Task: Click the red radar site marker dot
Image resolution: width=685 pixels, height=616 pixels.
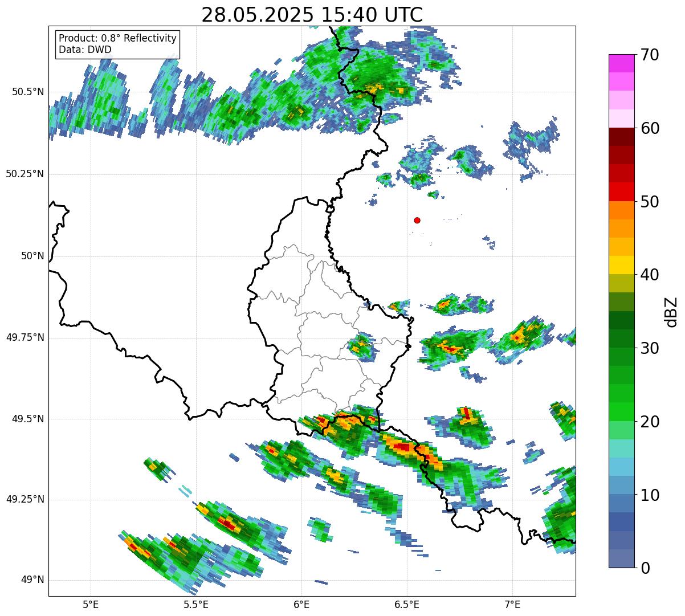Action: [x=417, y=220]
